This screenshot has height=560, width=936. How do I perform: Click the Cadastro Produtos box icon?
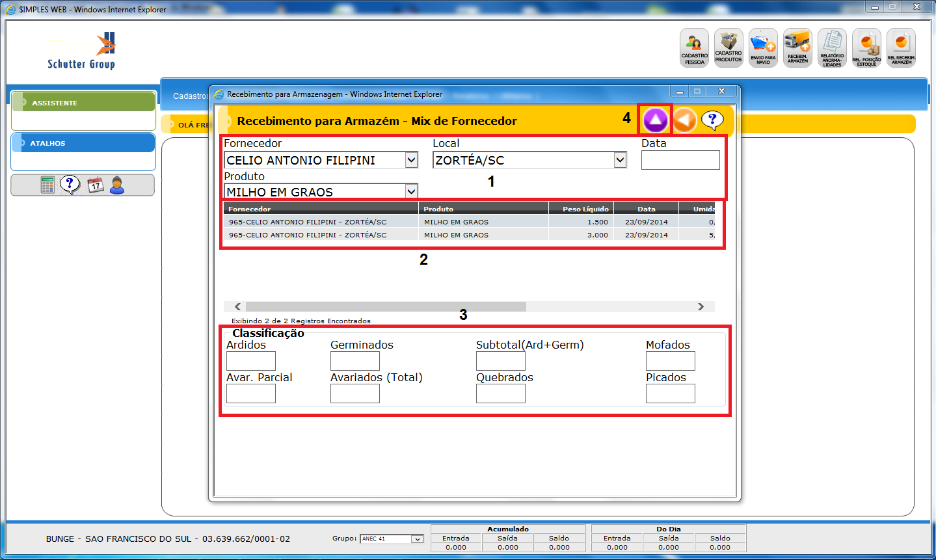[729, 47]
